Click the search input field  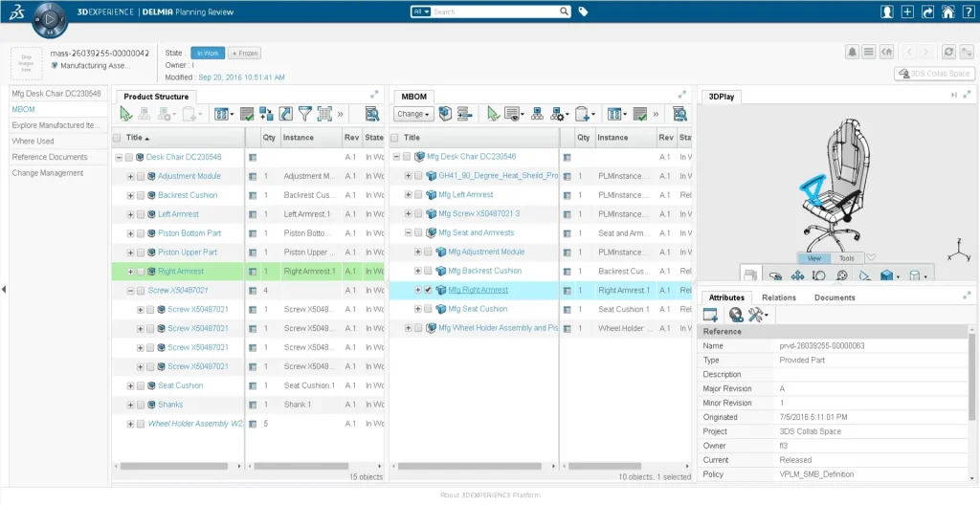click(498, 12)
